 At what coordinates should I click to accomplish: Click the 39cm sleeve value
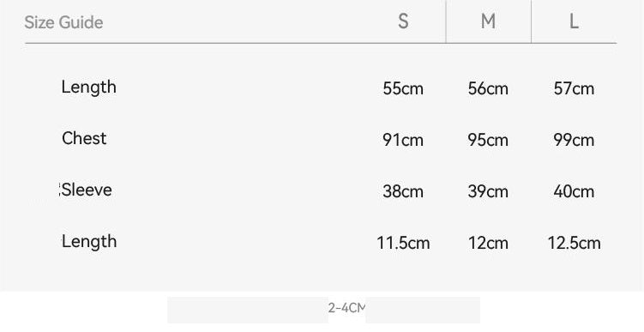click(488, 191)
